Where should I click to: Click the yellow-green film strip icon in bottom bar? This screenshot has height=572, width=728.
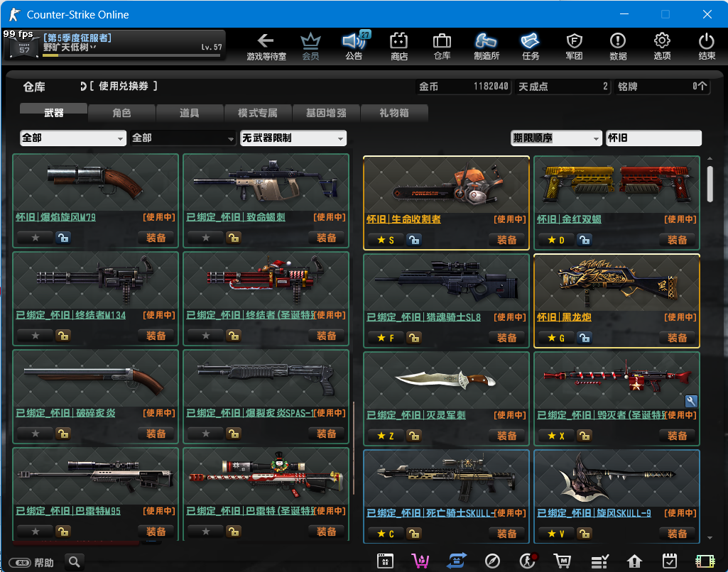click(x=705, y=561)
